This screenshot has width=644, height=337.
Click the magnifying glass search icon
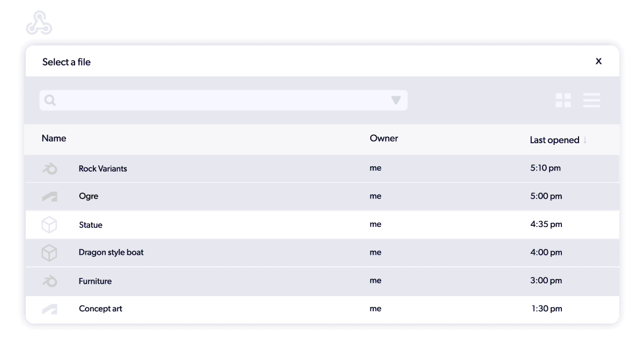pos(50,100)
